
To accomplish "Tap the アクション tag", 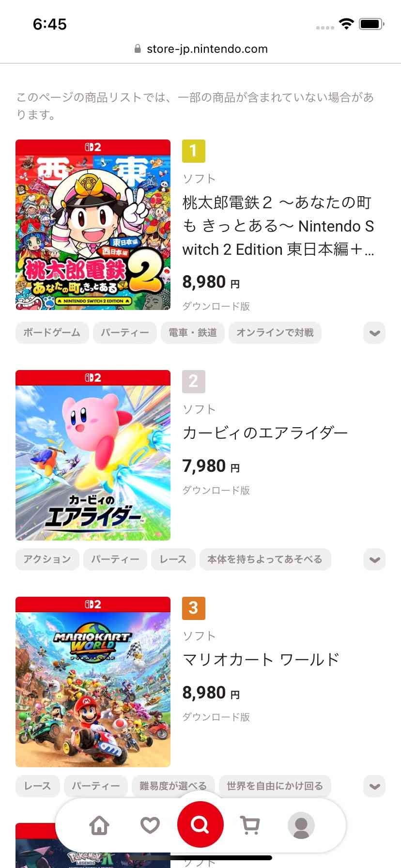I will 47,559.
